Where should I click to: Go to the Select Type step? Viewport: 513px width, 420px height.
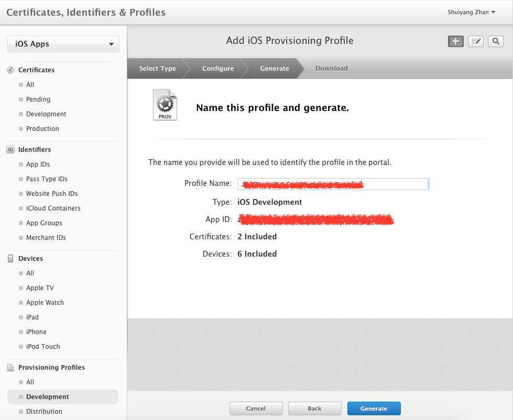click(x=157, y=69)
